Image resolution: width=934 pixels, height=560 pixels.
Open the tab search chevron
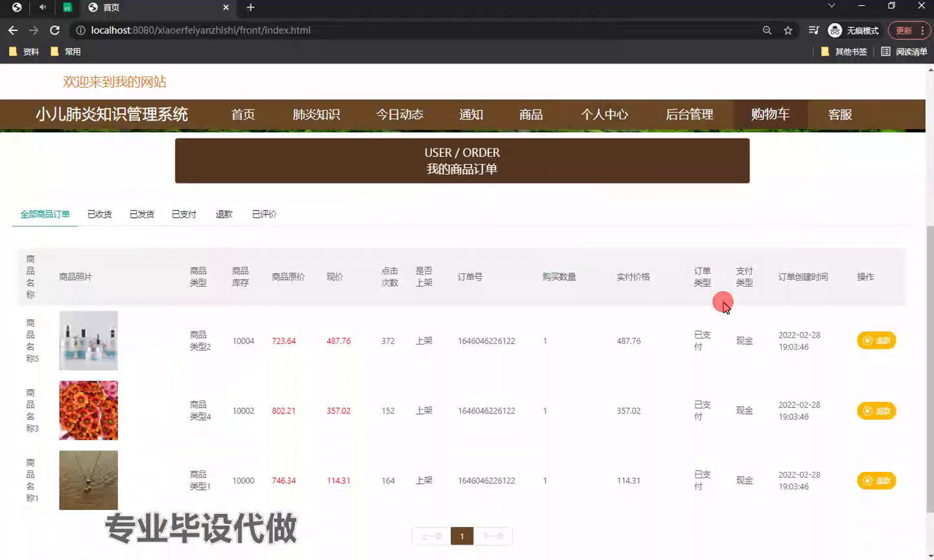click(x=832, y=6)
